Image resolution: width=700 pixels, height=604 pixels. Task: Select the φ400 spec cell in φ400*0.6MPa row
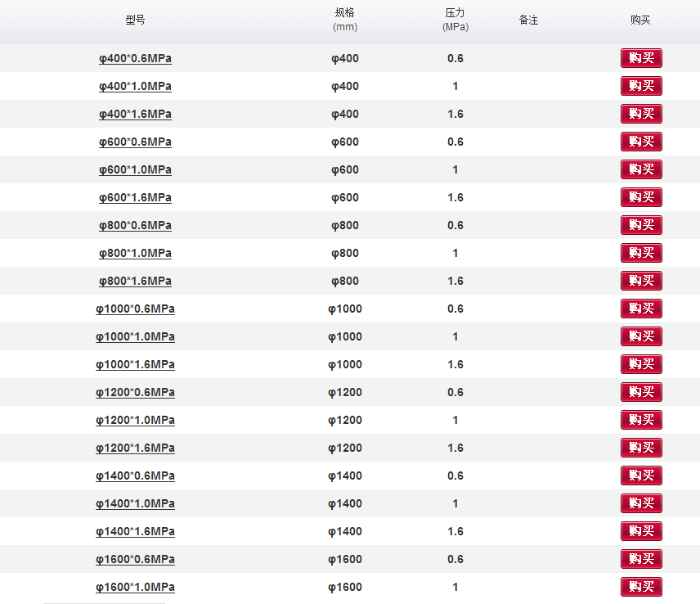coord(345,59)
